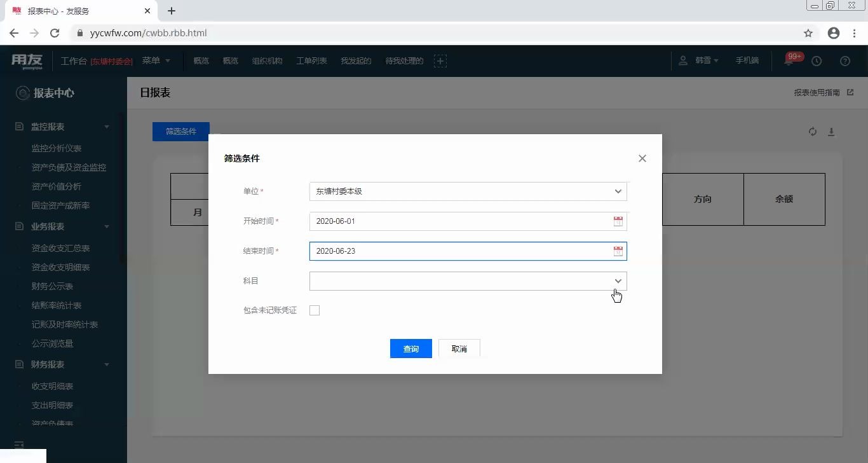868x463 pixels.
Task: Toggle the 包含未记账凭证 checkbox
Action: [315, 310]
